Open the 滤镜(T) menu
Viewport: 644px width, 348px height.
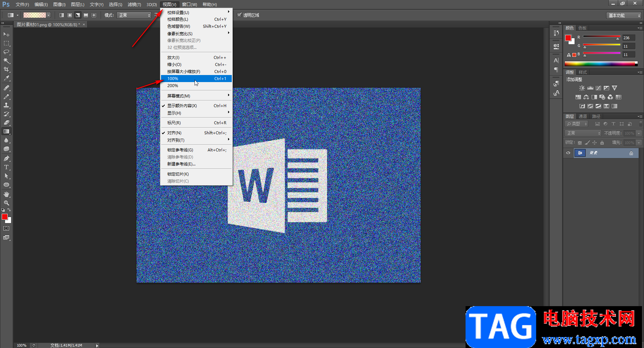(134, 4)
